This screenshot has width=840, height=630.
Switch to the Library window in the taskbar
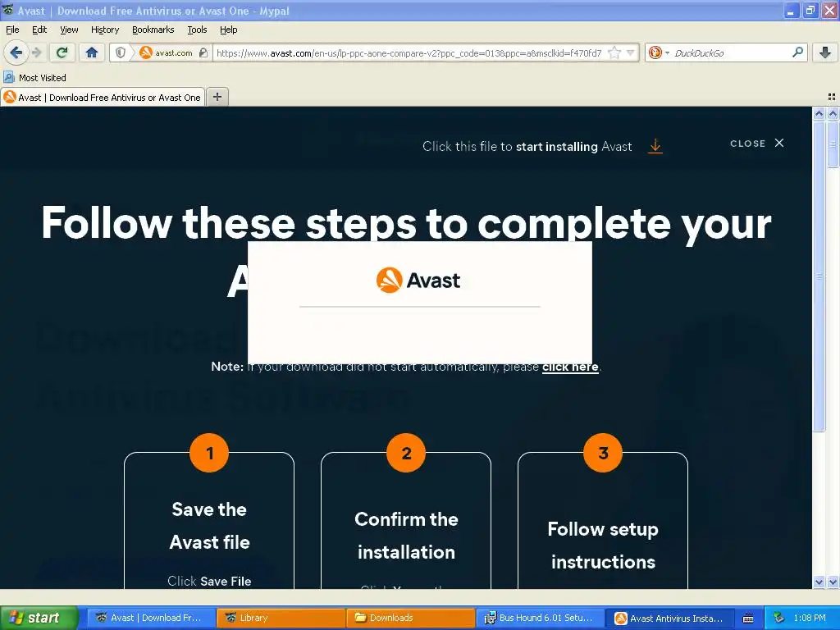[281, 618]
